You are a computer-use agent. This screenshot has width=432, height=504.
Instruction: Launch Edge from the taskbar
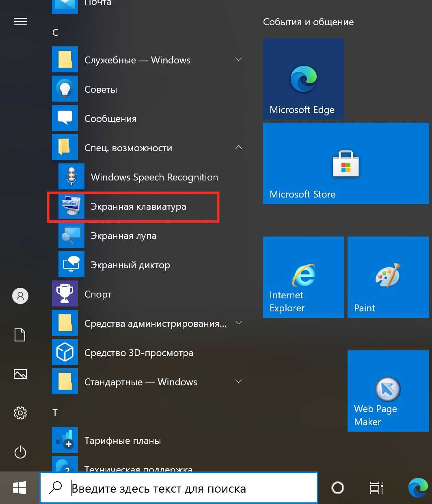(418, 488)
